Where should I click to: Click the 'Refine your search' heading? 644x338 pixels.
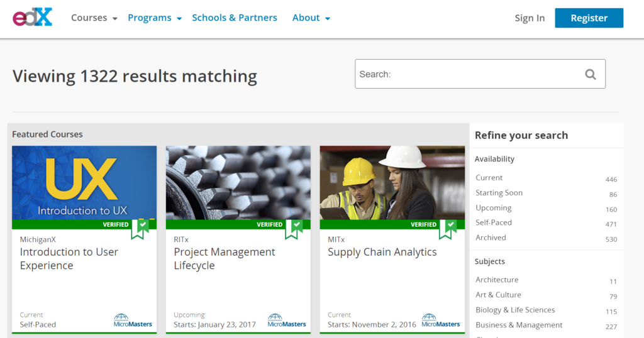(521, 135)
